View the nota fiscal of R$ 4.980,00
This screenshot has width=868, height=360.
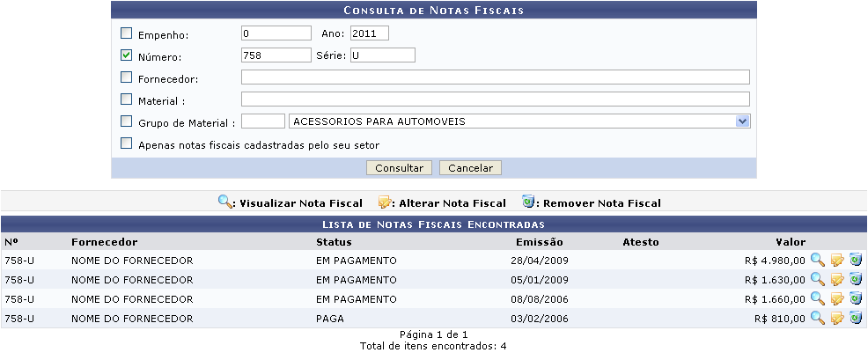pyautogui.click(x=817, y=260)
